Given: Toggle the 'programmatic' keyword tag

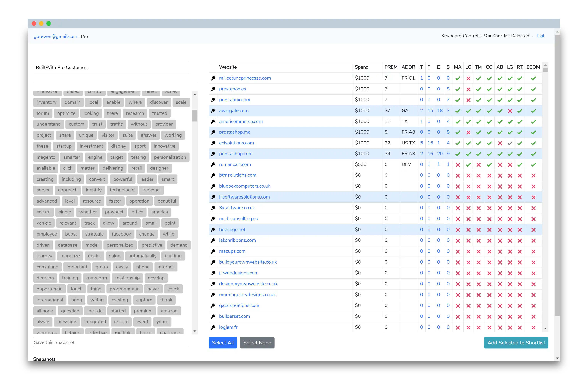Looking at the screenshot, I should tap(124, 289).
